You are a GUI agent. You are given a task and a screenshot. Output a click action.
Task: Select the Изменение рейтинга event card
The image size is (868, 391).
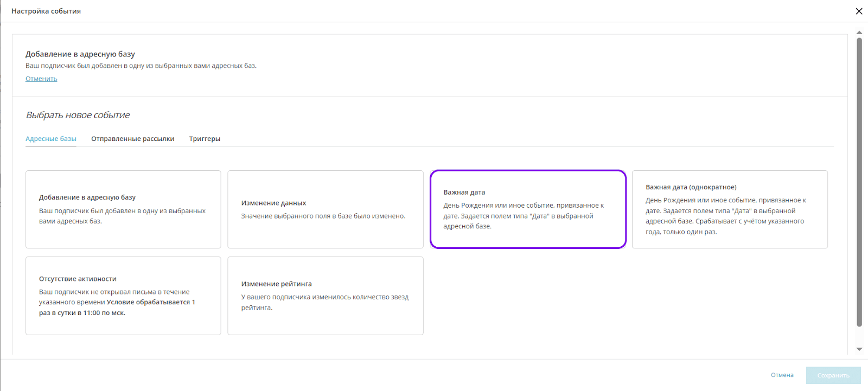(x=325, y=296)
